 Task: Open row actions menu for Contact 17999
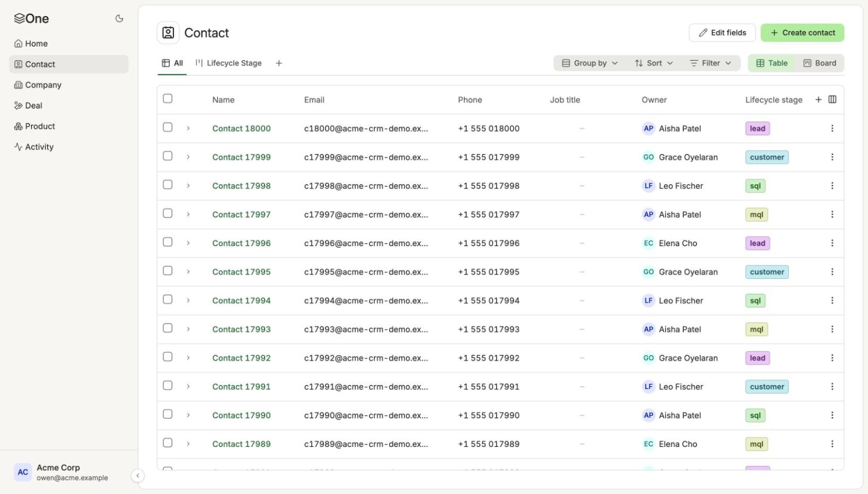[832, 157]
